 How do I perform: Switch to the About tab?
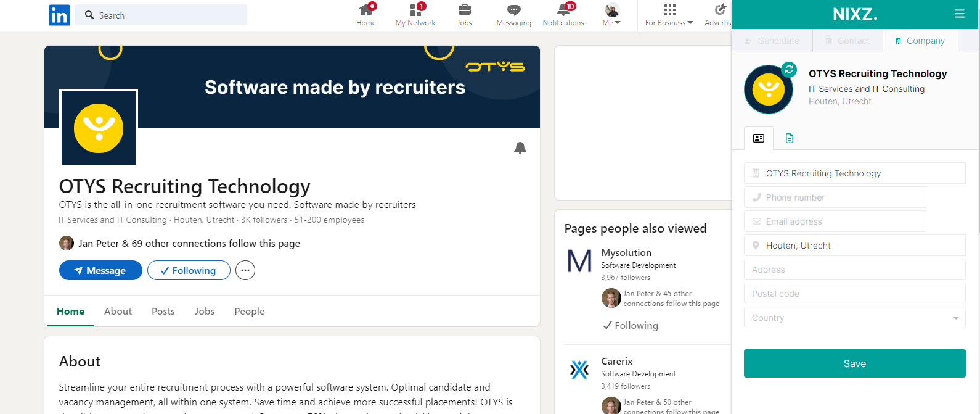click(x=118, y=312)
